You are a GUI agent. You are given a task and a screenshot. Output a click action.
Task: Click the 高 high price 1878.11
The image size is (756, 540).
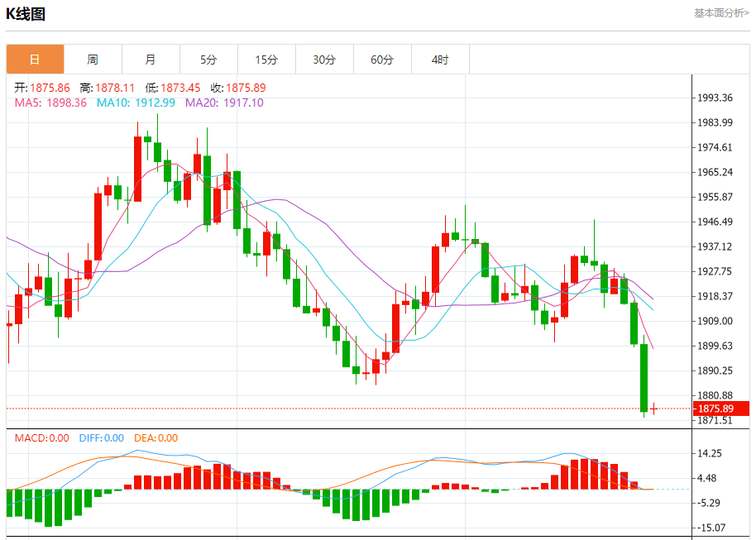pos(115,88)
